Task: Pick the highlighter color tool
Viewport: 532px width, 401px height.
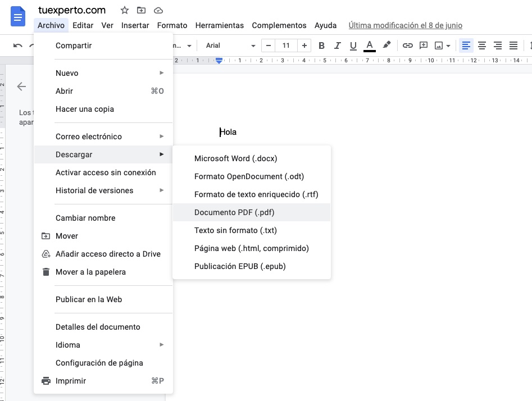Action: [387, 45]
